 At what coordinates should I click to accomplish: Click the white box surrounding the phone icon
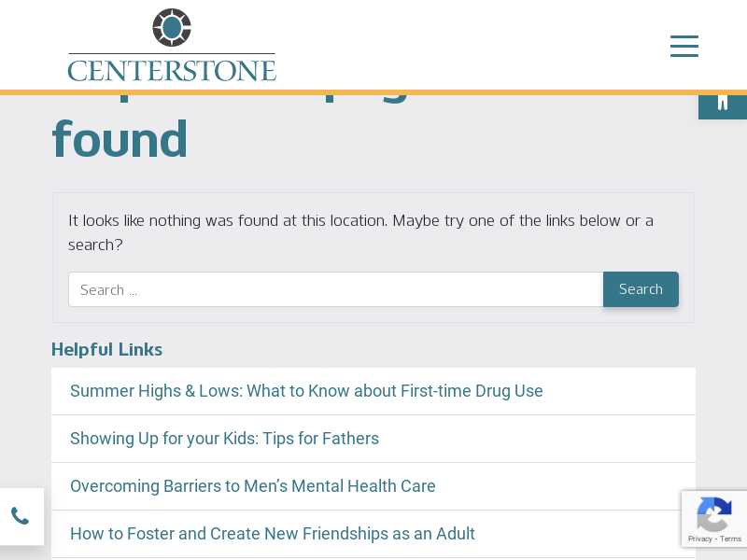coord(21,516)
